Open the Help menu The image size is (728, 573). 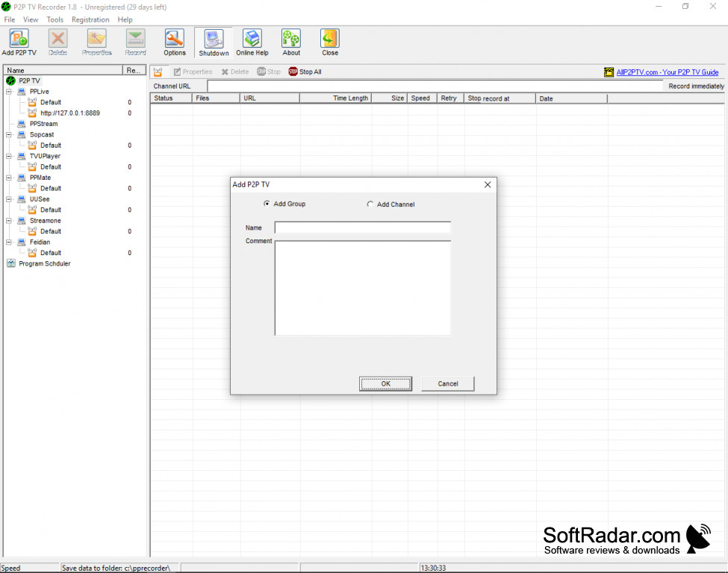click(x=125, y=19)
